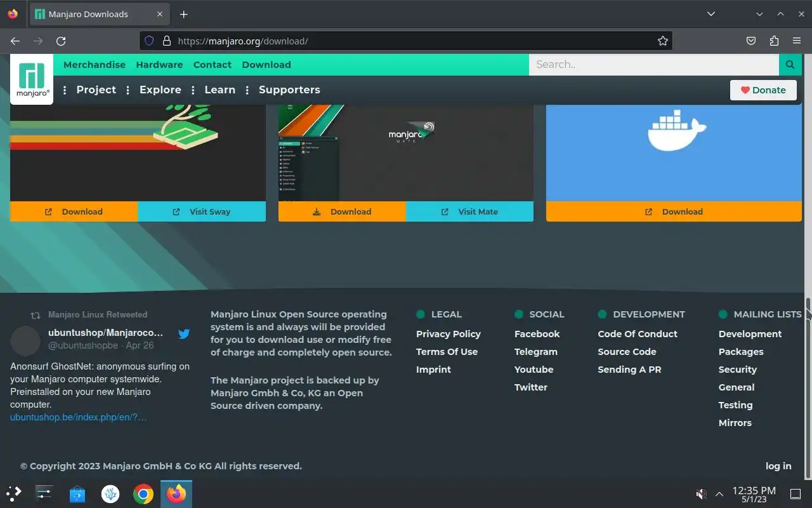Click the Docker whale thumbnail
Viewport: 812px width, 508px height.
click(x=674, y=153)
